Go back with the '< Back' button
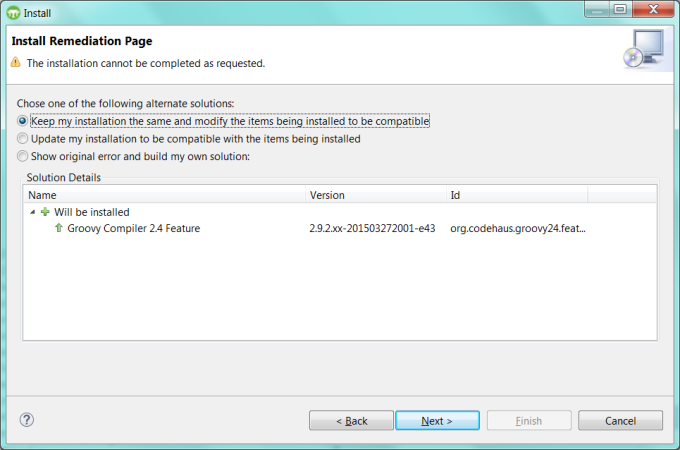The height and width of the screenshot is (450, 680). 351,421
